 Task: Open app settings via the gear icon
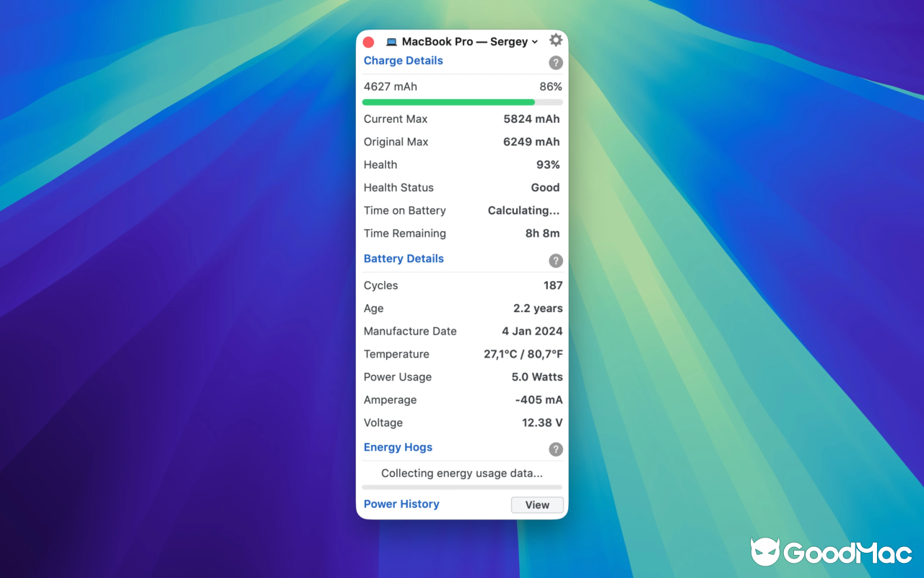coord(555,40)
